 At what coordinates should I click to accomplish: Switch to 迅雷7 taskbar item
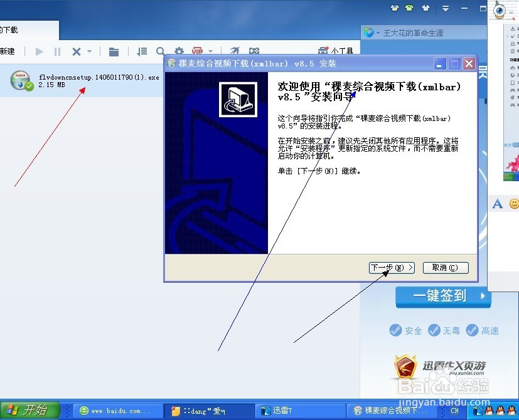click(x=299, y=411)
